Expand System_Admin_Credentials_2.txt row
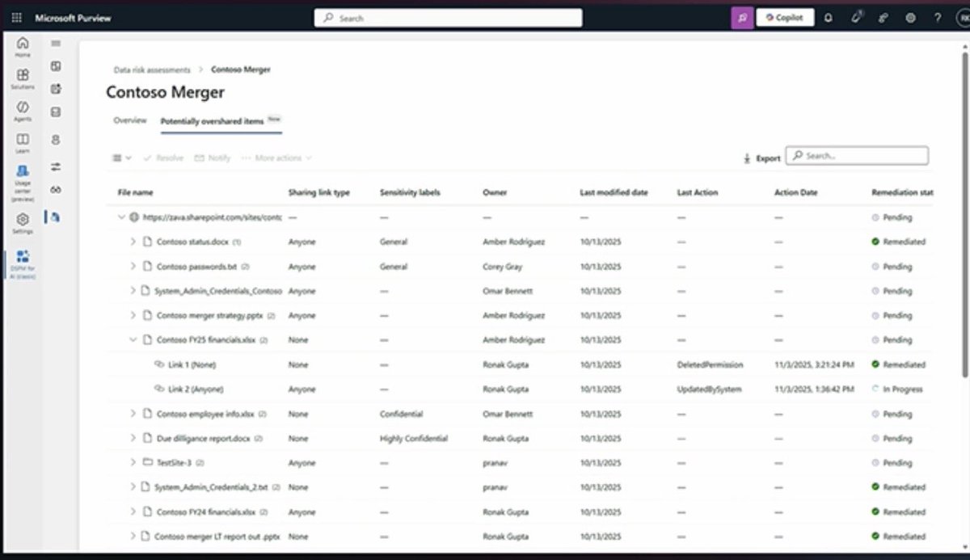The height and width of the screenshot is (560, 970). (x=133, y=487)
